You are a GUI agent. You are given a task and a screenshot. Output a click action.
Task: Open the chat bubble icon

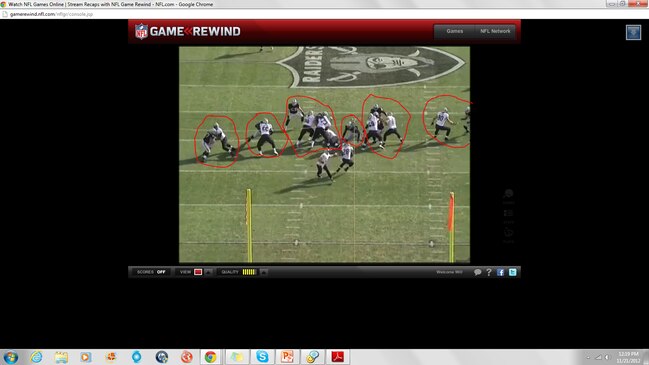point(477,272)
